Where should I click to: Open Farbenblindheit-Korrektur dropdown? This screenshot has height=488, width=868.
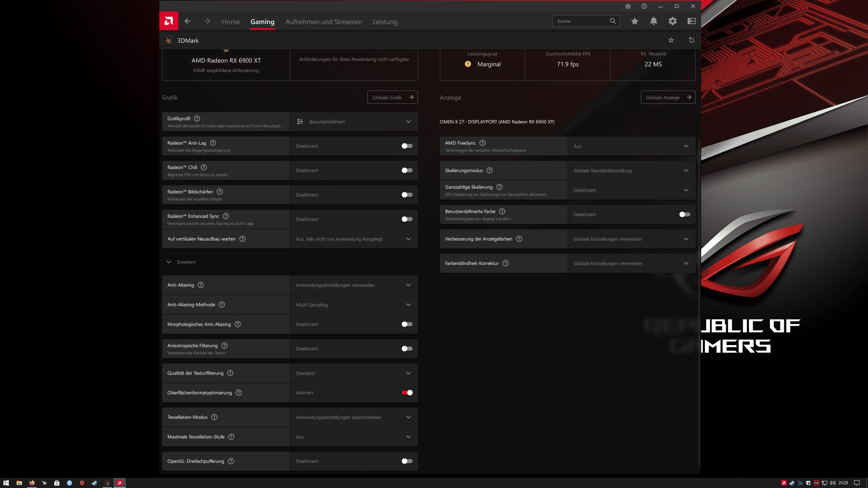[632, 263]
